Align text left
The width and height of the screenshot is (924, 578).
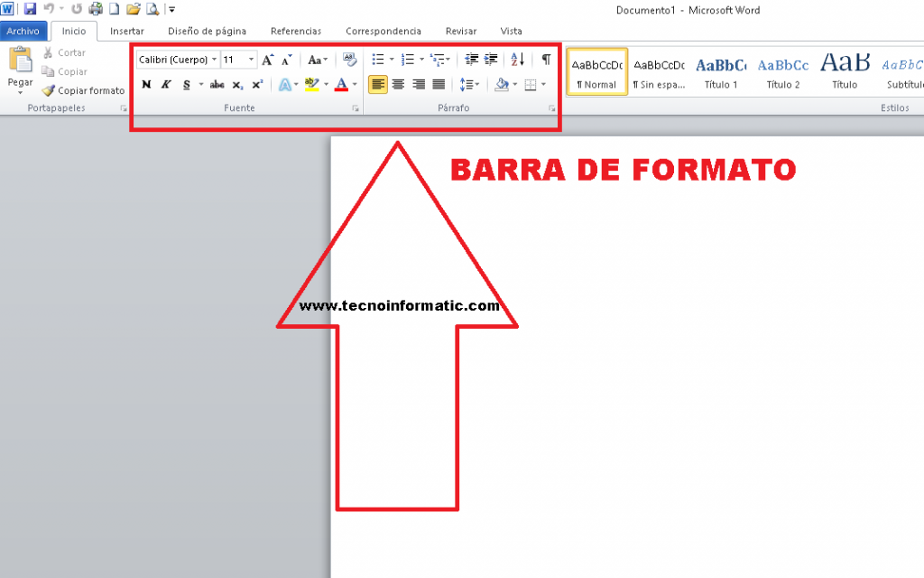point(378,84)
